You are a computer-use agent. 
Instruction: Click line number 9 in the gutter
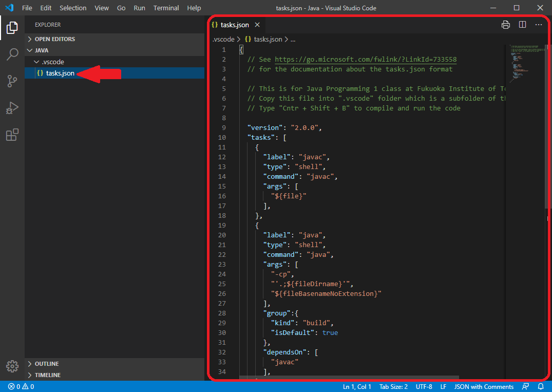pos(224,127)
